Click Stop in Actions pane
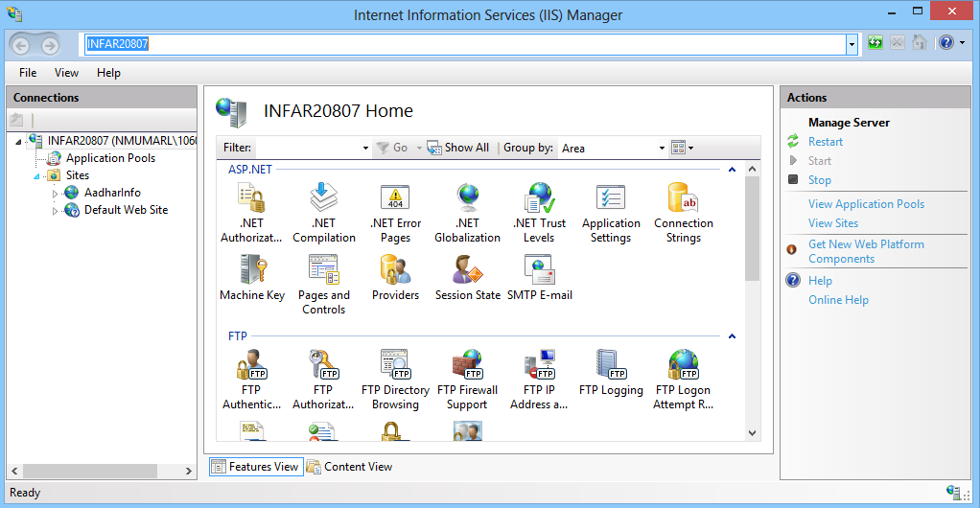 point(819,180)
